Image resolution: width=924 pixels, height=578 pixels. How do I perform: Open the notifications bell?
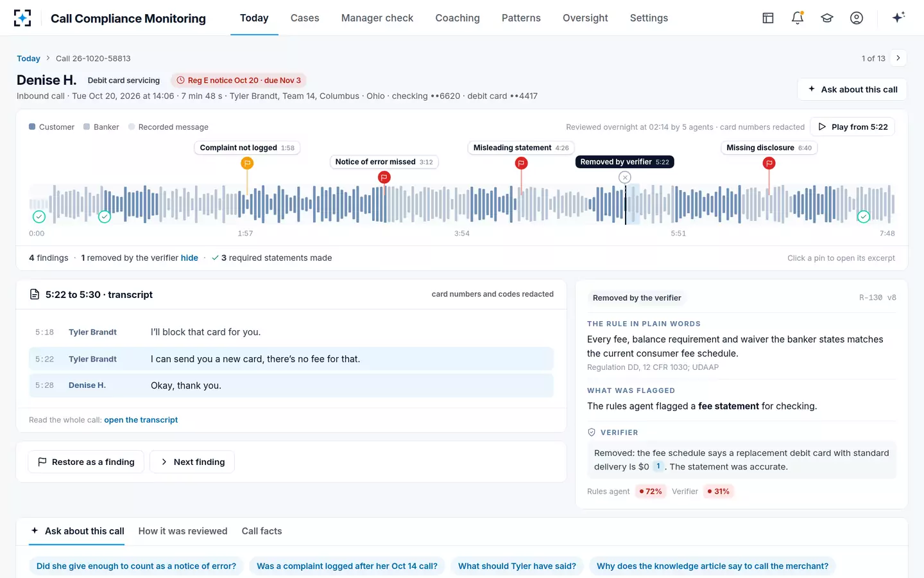point(798,18)
